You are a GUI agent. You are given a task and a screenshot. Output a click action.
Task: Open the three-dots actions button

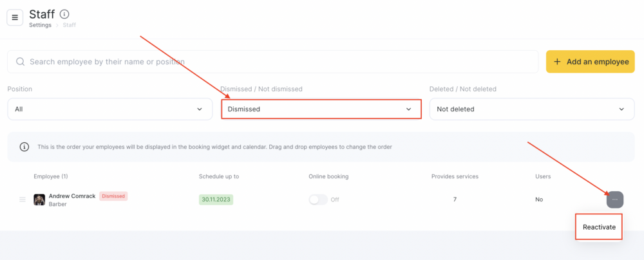click(615, 200)
